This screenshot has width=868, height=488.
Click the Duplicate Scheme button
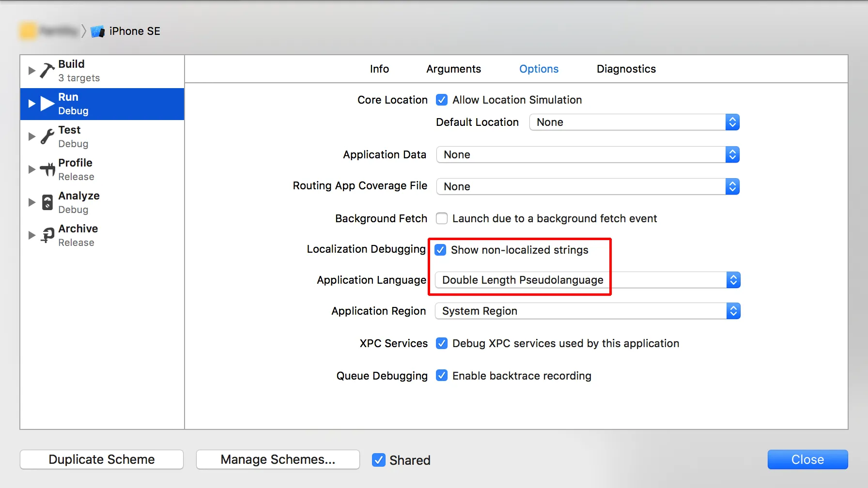102,459
